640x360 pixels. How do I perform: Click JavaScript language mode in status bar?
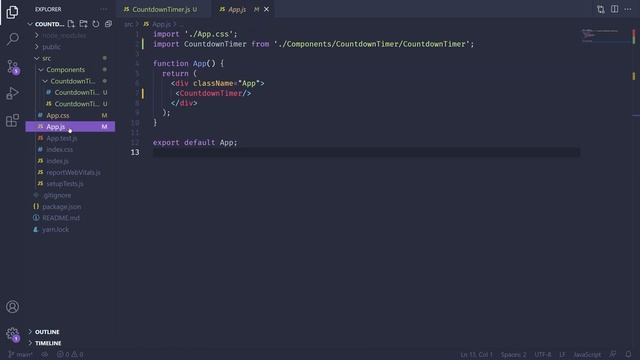tap(587, 354)
